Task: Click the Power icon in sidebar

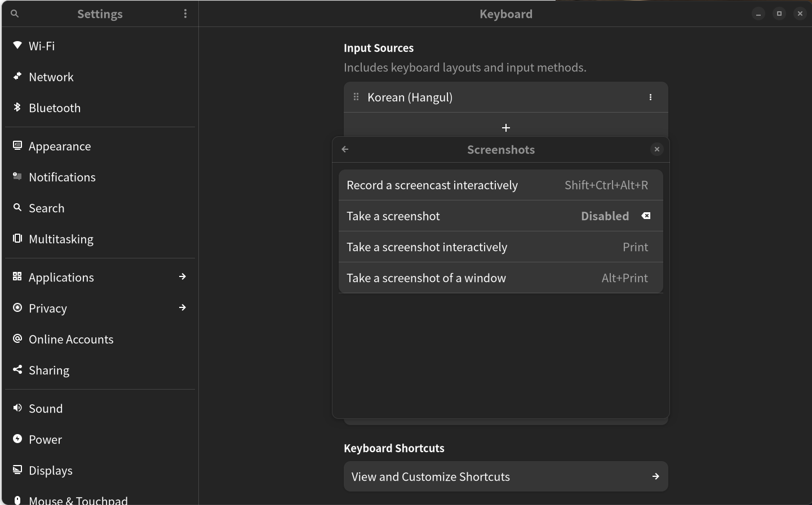Action: tap(17, 439)
